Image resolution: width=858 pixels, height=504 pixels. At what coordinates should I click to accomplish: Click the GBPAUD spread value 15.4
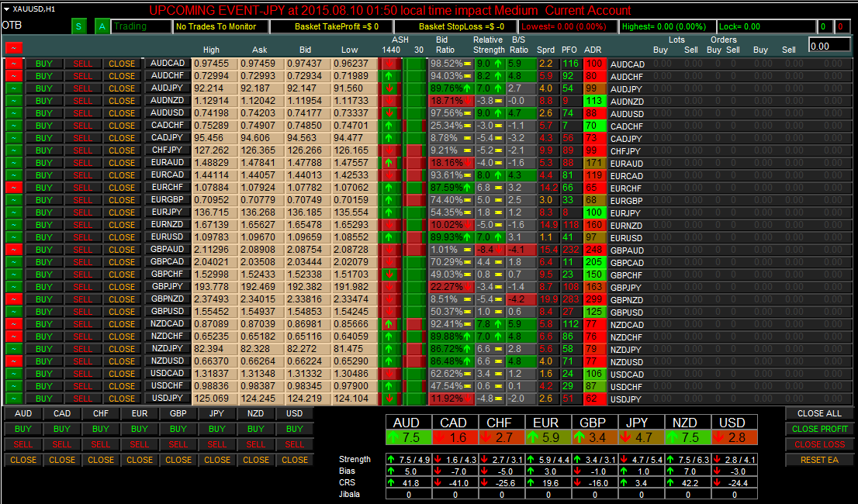pyautogui.click(x=548, y=250)
